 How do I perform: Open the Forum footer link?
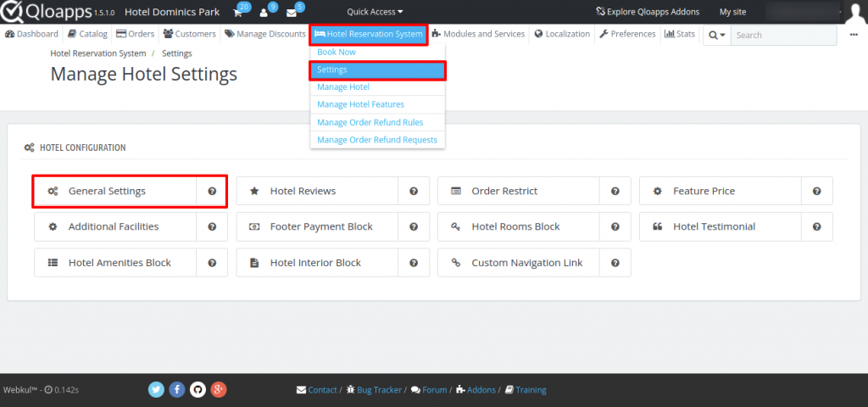coord(429,390)
